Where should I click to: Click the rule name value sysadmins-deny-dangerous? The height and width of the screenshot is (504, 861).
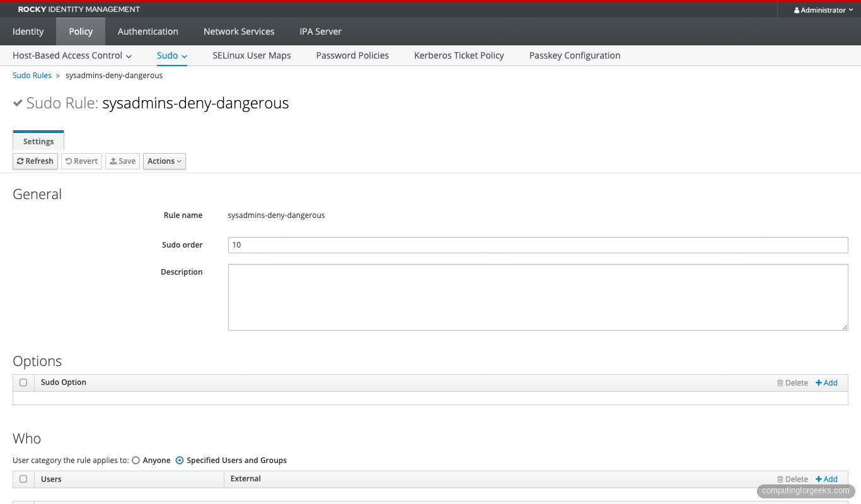[x=276, y=215]
